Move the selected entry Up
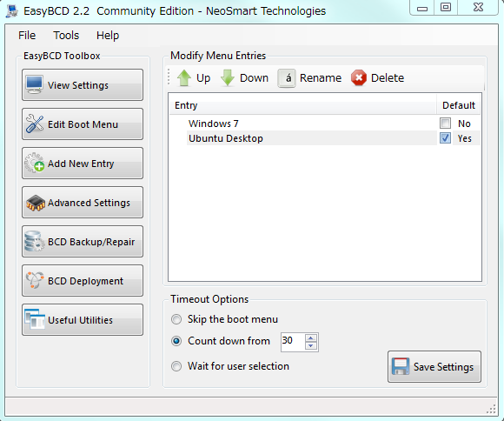 (194, 78)
